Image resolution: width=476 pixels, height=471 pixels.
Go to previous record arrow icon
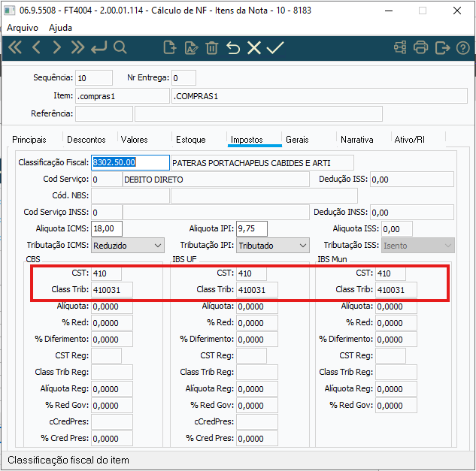(x=36, y=47)
